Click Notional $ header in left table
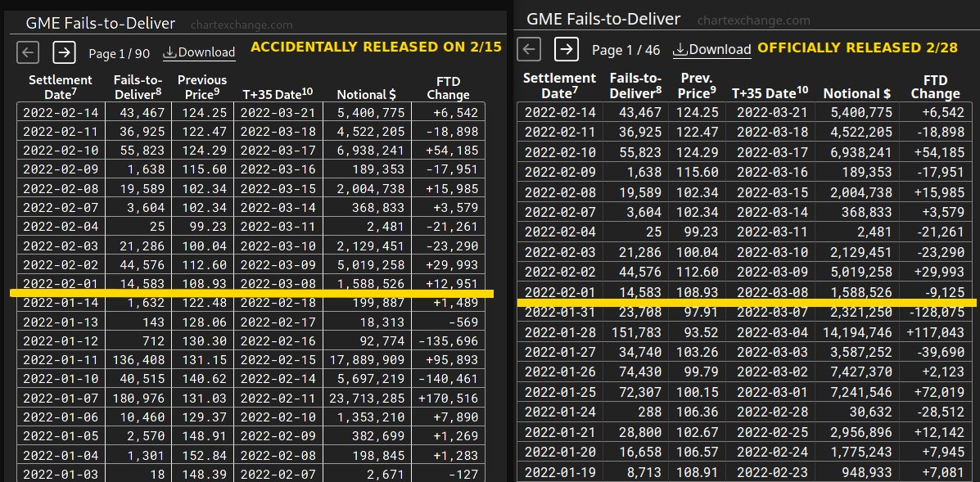The height and width of the screenshot is (482, 980). (x=366, y=95)
